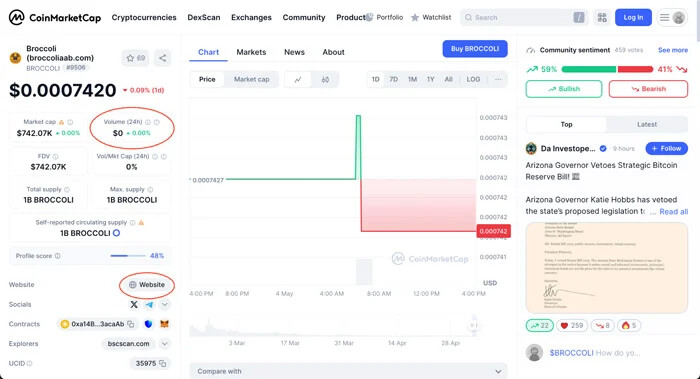The height and width of the screenshot is (379, 700).
Task: Select Top tab in community feed
Action: [567, 125]
